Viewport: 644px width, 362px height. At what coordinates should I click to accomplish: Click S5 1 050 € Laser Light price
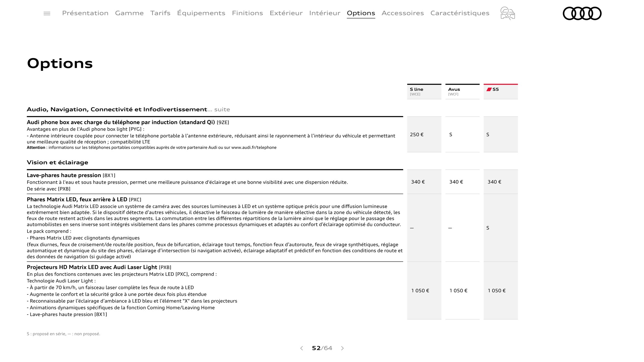tap(501, 291)
